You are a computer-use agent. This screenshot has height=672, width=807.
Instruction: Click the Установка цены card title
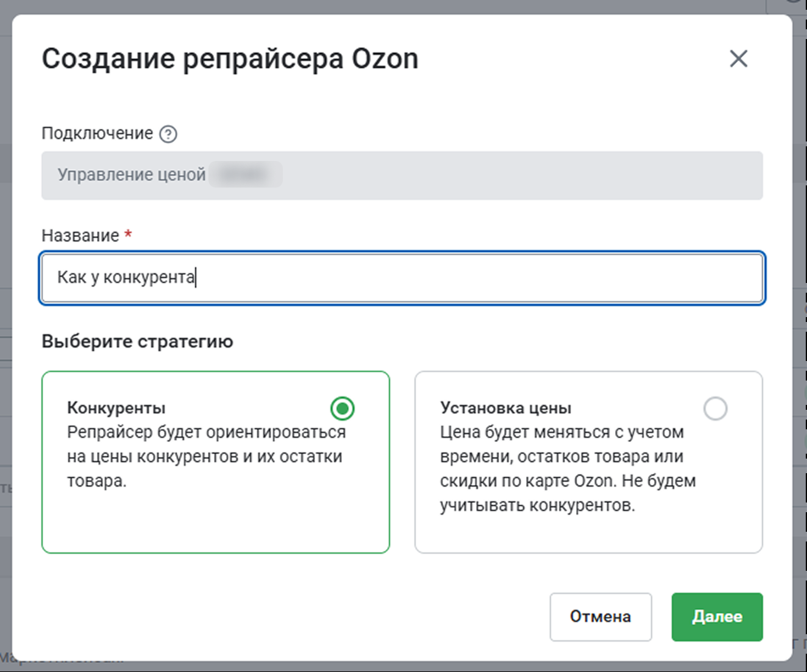click(x=506, y=407)
